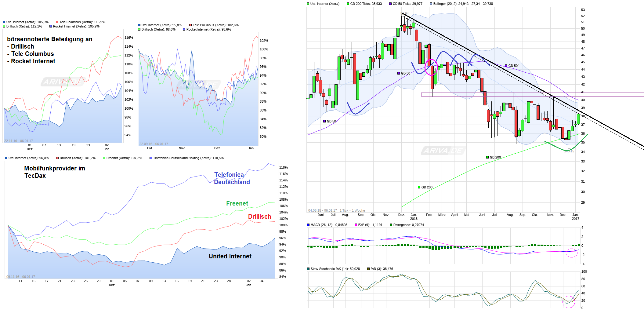Select the 'EXP (9): -1,1191' legend entry
644x317 pixels.
coord(370,225)
